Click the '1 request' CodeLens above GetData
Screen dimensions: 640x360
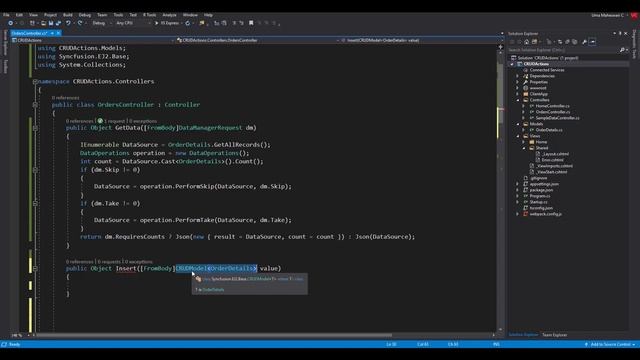tap(114, 121)
